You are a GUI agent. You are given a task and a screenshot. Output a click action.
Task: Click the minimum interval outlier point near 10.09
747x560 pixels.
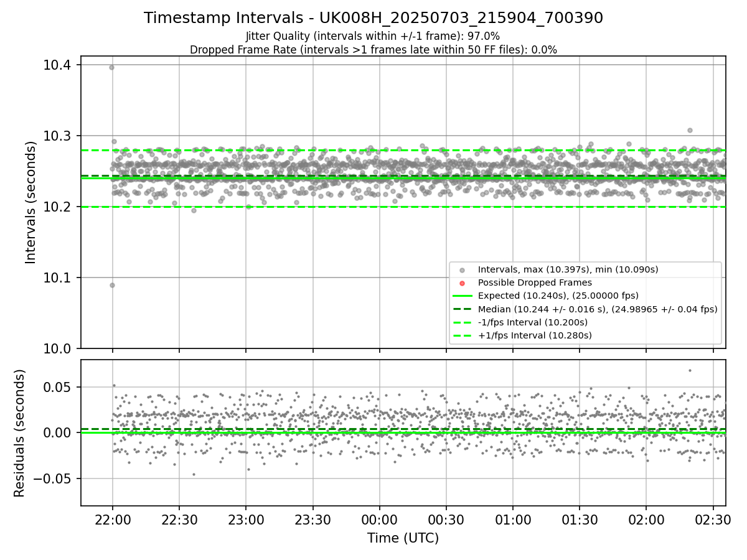coord(112,285)
